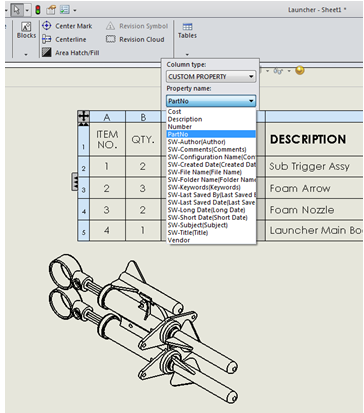Viewport: 364px width, 413px height.
Task: Select row header 5 of the BOM table
Action: pos(83,231)
